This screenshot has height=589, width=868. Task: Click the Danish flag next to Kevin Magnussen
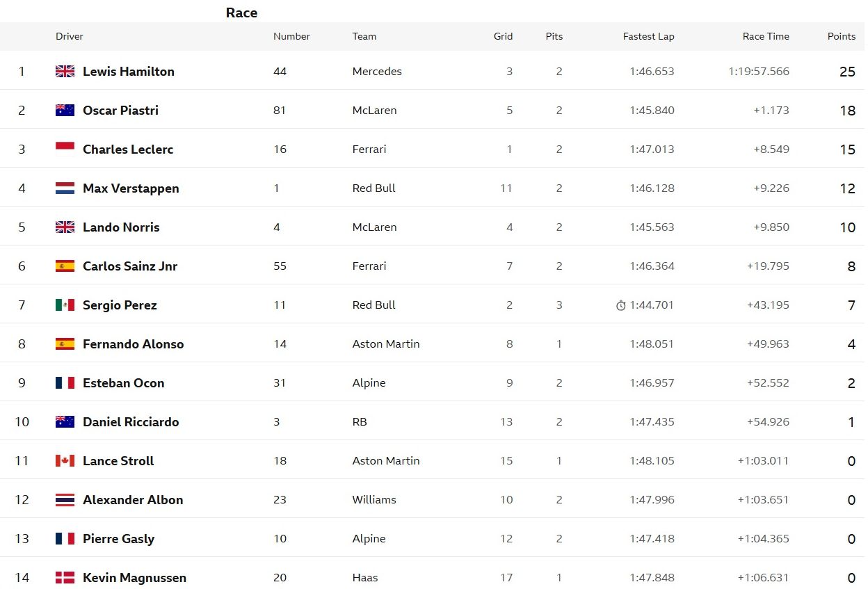click(x=65, y=577)
